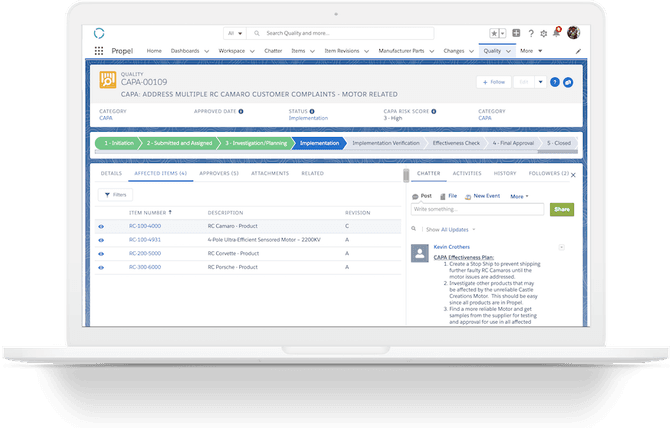Open the user profile avatar
The image size is (672, 428).
click(x=573, y=32)
